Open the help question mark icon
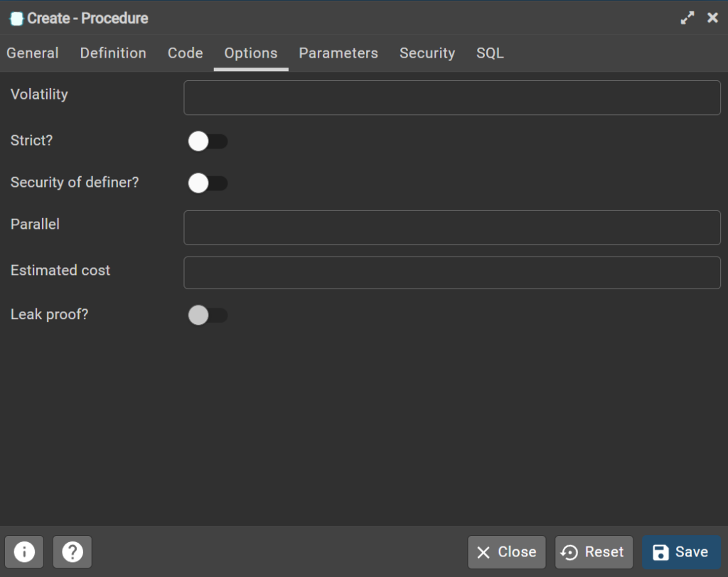 tap(72, 551)
